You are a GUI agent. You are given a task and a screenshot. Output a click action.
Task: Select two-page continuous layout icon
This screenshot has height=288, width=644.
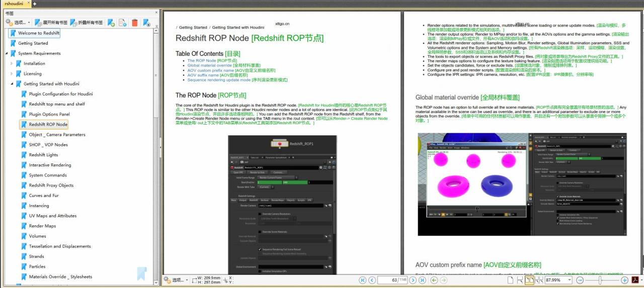(x=539, y=280)
